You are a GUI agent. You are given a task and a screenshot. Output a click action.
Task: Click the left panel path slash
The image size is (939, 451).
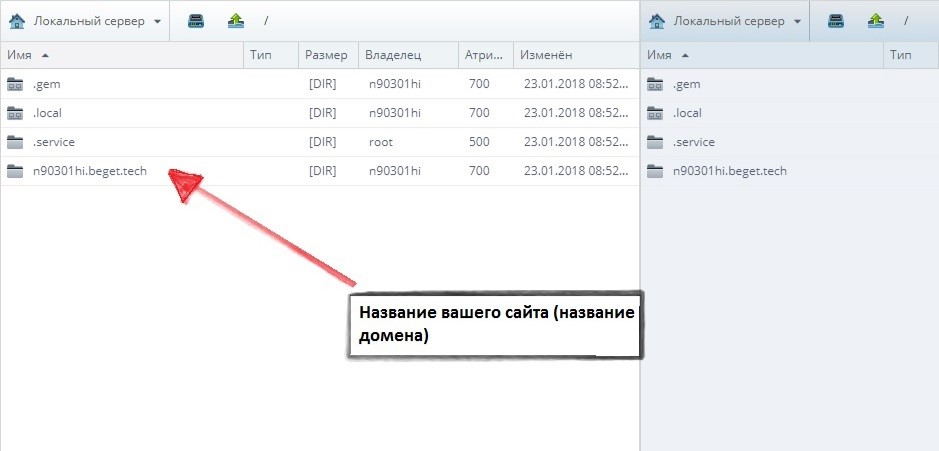click(266, 22)
